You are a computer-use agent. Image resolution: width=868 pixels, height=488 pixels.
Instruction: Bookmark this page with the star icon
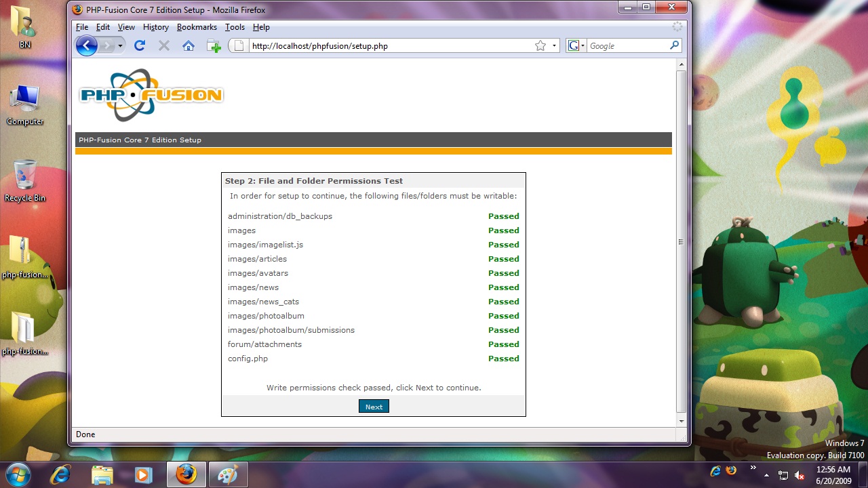pyautogui.click(x=540, y=45)
